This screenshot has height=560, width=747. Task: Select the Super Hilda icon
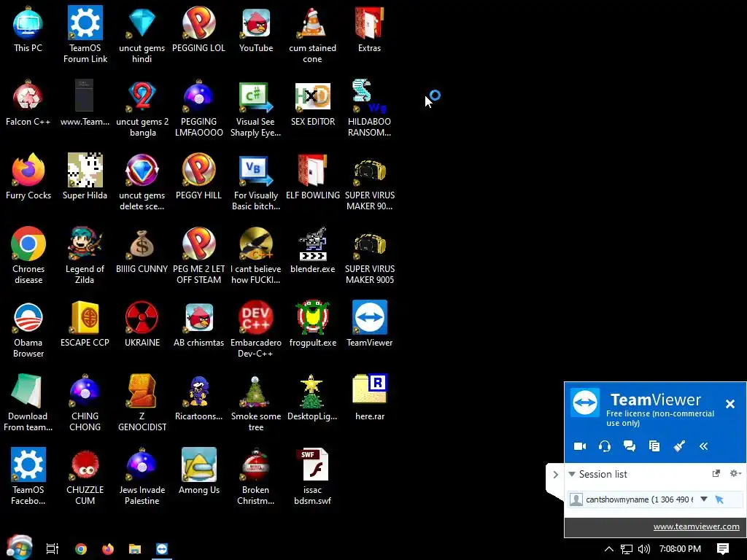[x=85, y=177]
